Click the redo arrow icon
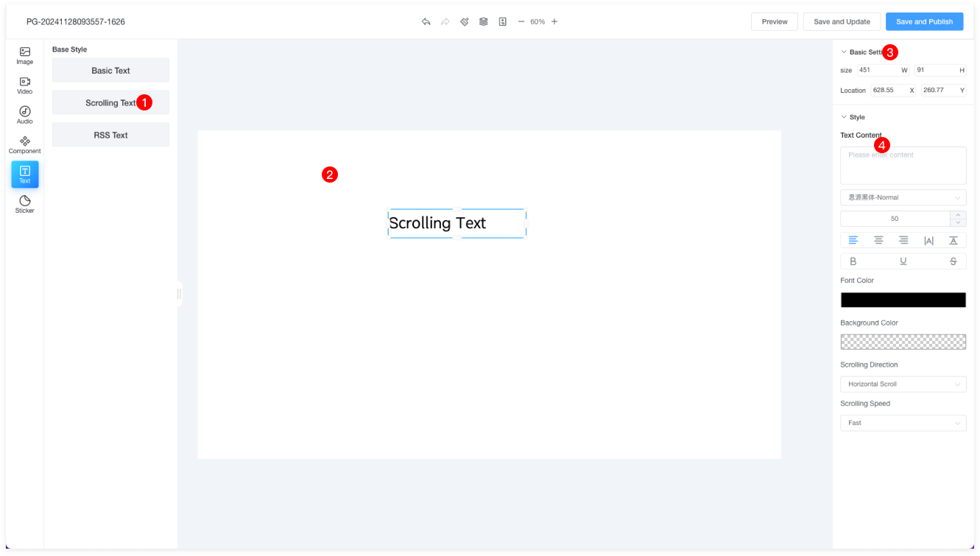The width and height of the screenshot is (980, 556). [x=445, y=21]
